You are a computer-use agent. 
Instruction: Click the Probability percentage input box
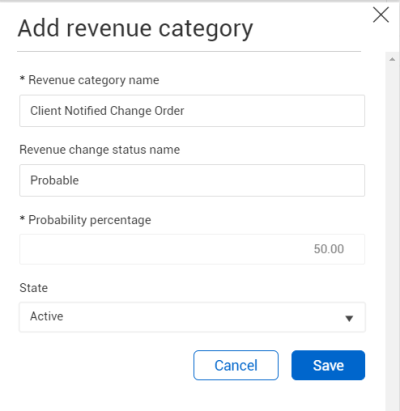point(192,249)
